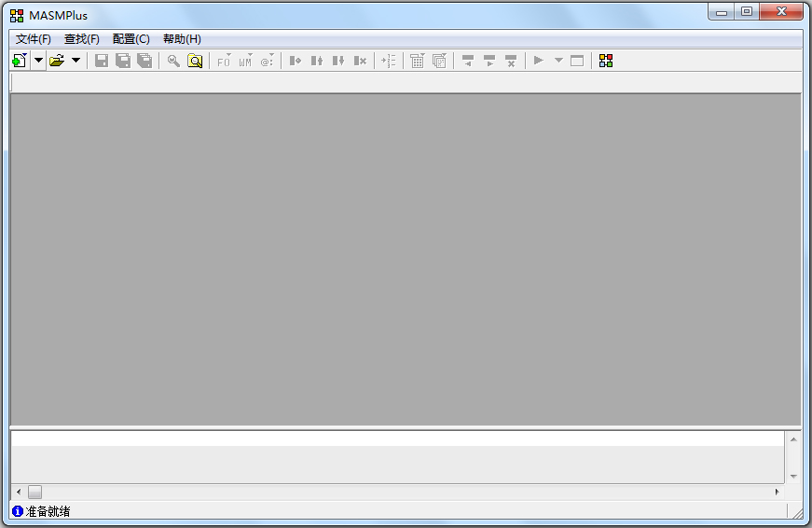Viewport: 812px width, 528px height.
Task: Click the yellow Find in Files icon
Action: point(195,61)
